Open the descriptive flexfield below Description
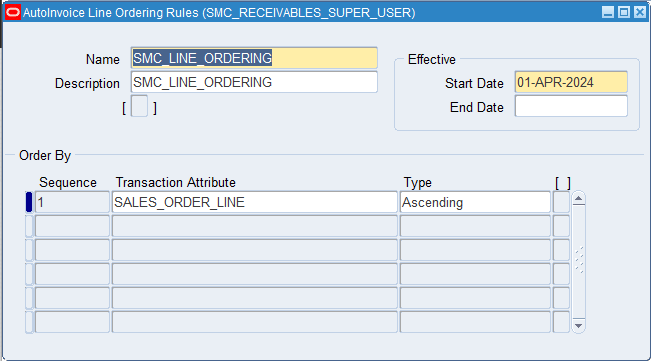The width and height of the screenshot is (651, 361). [x=139, y=106]
